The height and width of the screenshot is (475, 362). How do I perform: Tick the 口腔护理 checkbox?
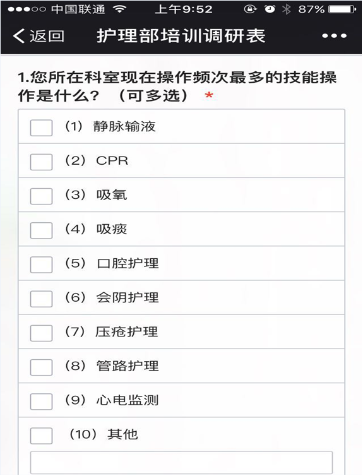point(41,264)
